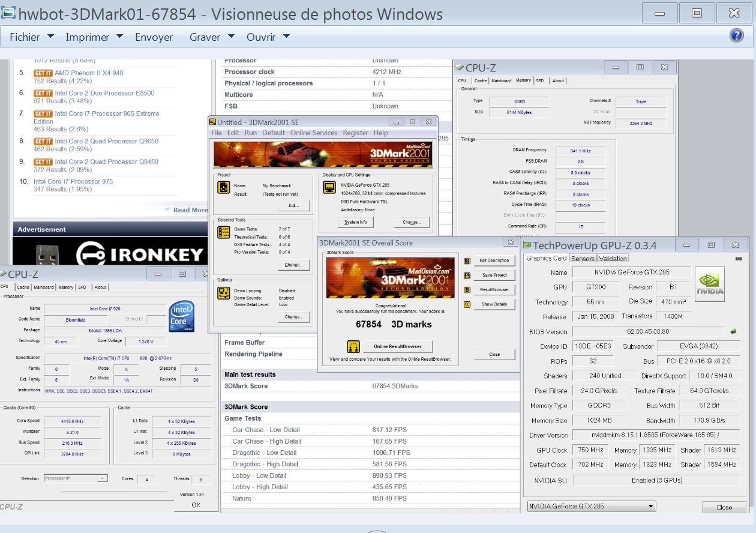Click the Show Details button
The height and width of the screenshot is (533, 756).
point(494,304)
